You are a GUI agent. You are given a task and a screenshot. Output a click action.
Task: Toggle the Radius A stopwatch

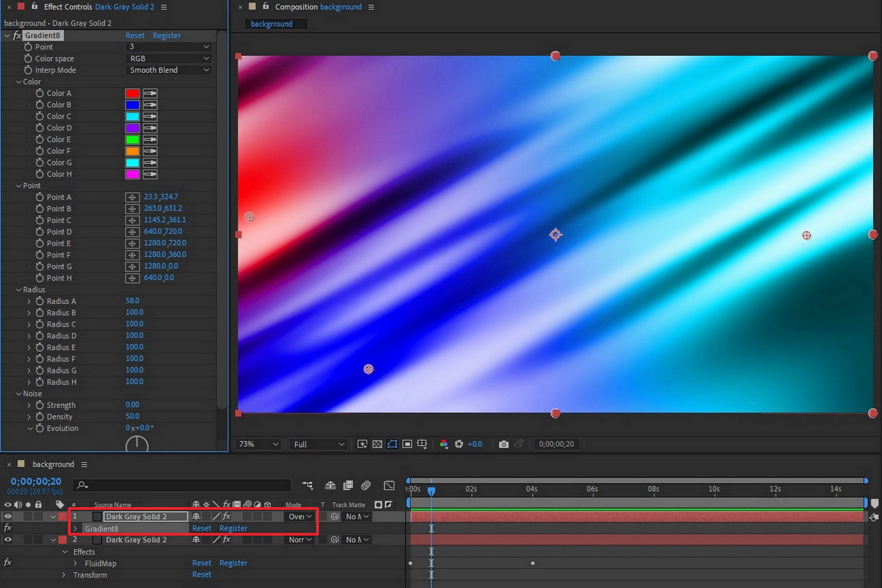point(39,301)
